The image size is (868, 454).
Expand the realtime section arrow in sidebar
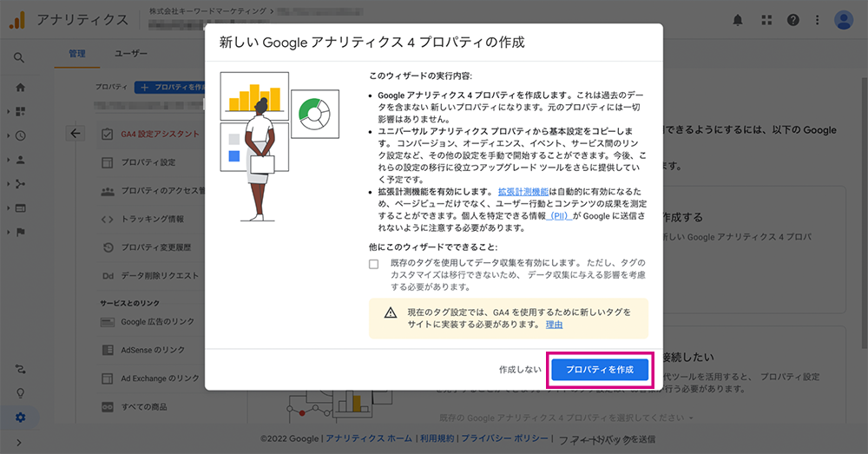click(x=9, y=135)
